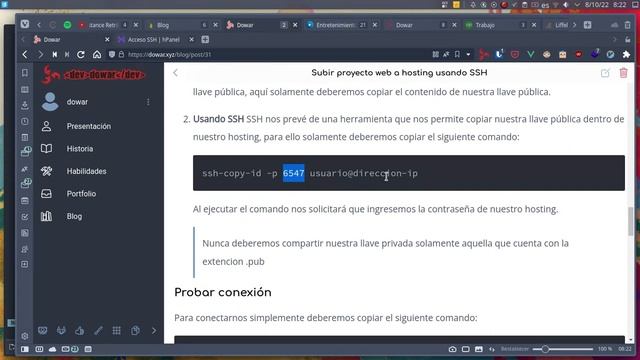Open the bookmarks panel in Vivaldi sidebar

(25, 73)
